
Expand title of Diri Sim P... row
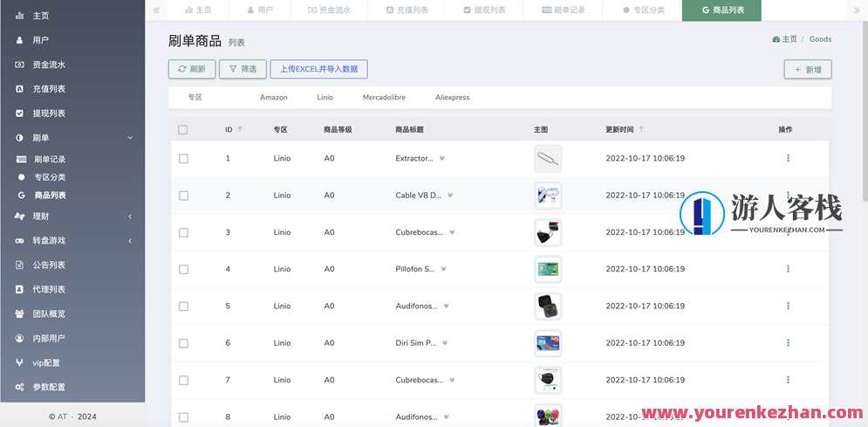click(x=445, y=343)
